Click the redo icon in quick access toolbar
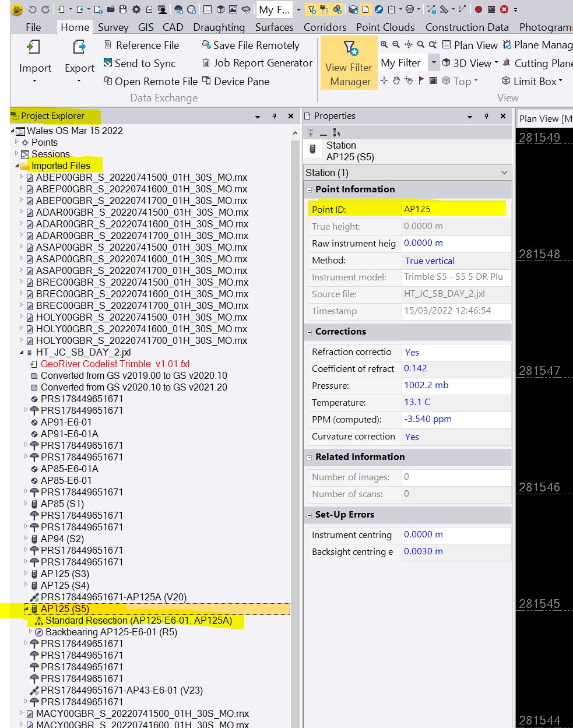Image resolution: width=573 pixels, height=728 pixels. 45,9
